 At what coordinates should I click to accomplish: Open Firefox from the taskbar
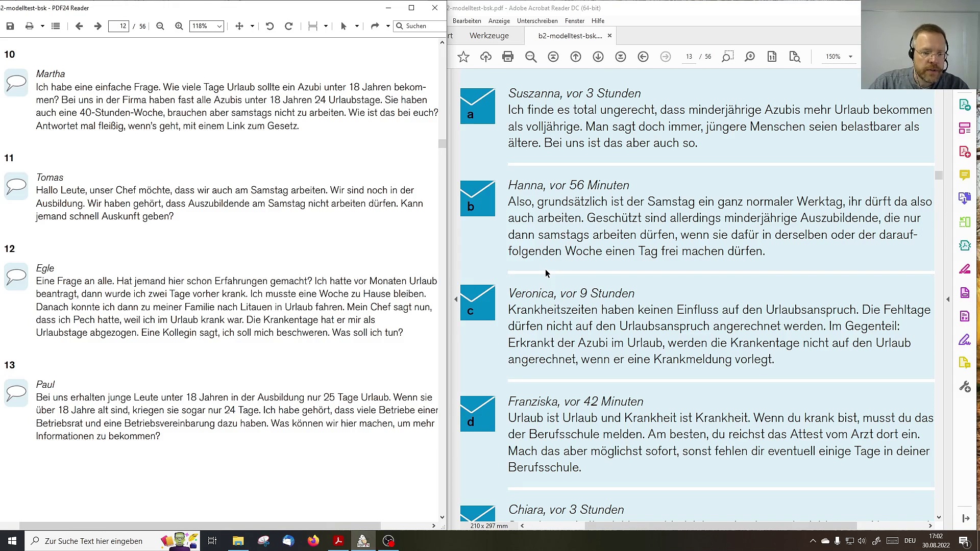click(313, 541)
